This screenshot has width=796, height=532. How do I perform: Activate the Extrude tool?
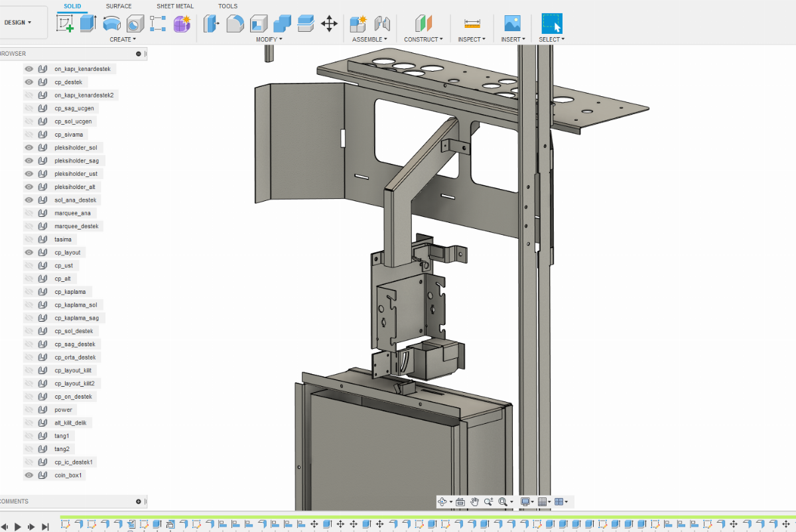click(88, 24)
